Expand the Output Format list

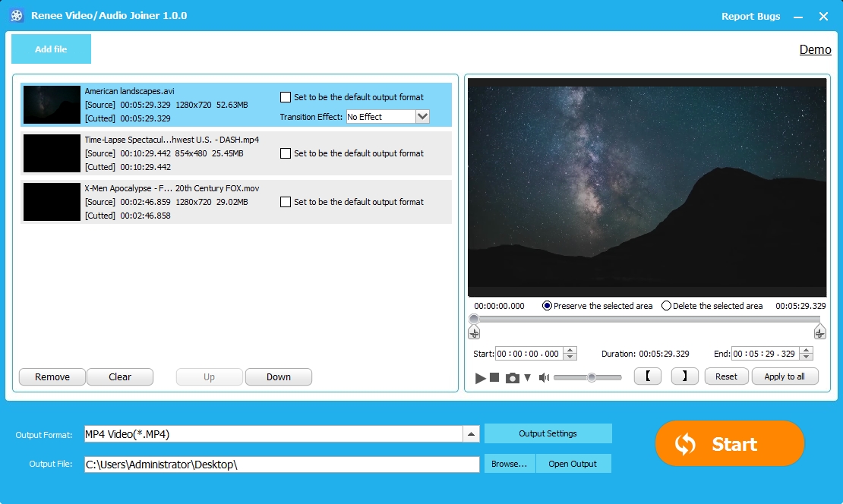(x=472, y=434)
